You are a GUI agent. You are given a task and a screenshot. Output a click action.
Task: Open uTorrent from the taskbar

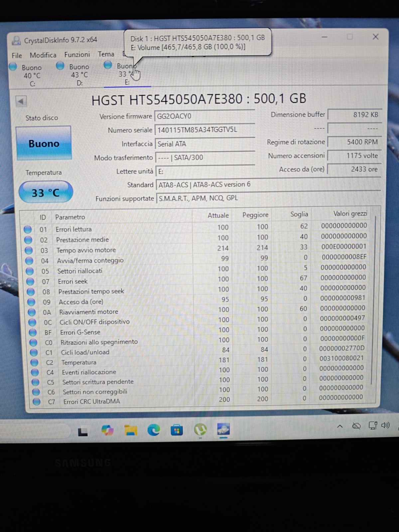point(200,430)
